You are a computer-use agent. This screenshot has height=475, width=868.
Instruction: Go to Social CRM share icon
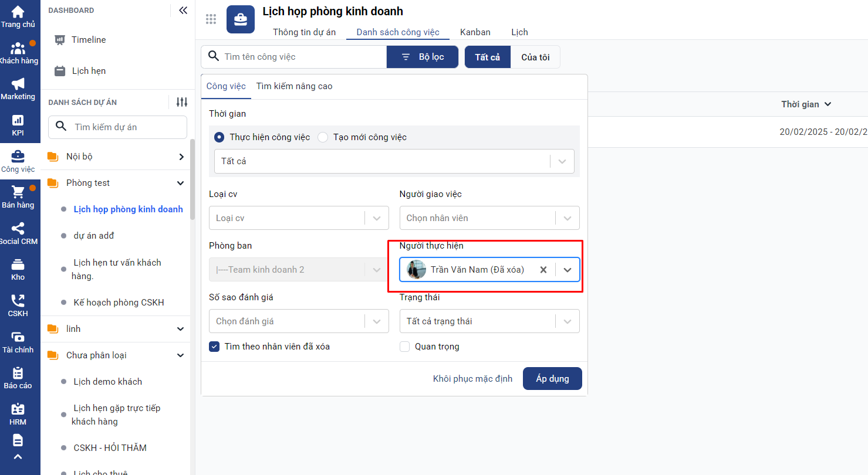click(18, 229)
